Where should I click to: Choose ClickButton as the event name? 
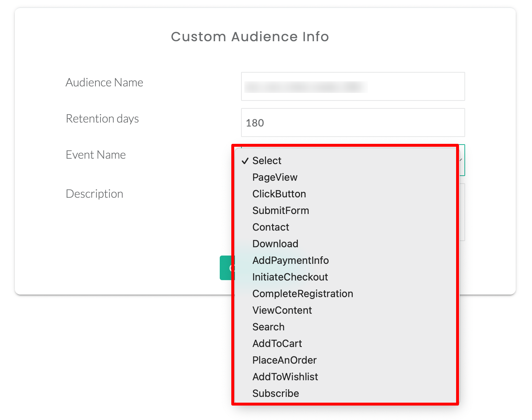279,194
